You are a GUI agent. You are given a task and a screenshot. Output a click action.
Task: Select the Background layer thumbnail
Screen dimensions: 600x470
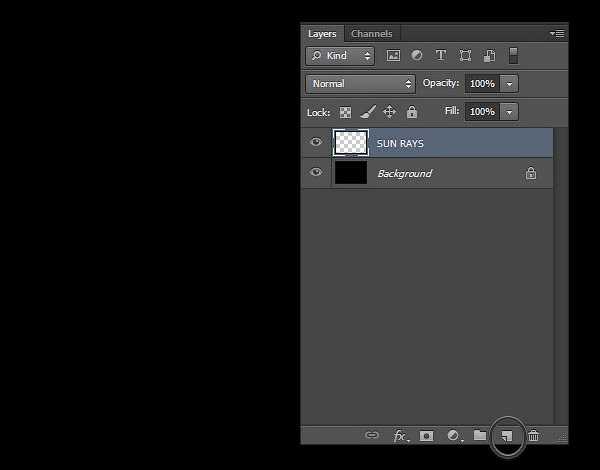(x=351, y=173)
